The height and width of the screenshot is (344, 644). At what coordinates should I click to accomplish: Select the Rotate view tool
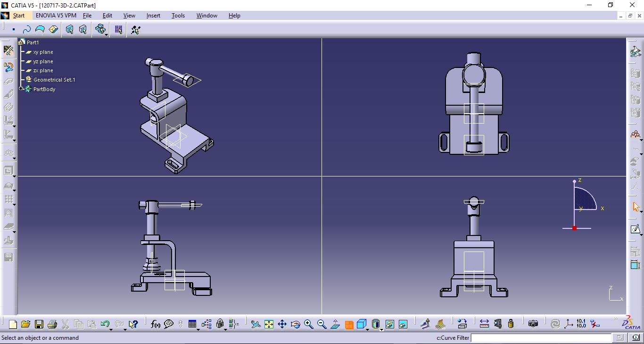point(296,324)
